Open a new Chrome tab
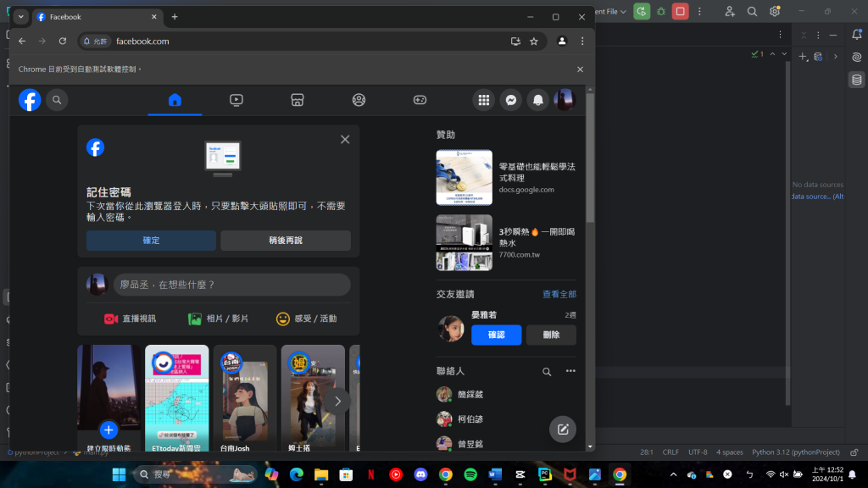The width and height of the screenshot is (868, 488). pyautogui.click(x=175, y=17)
